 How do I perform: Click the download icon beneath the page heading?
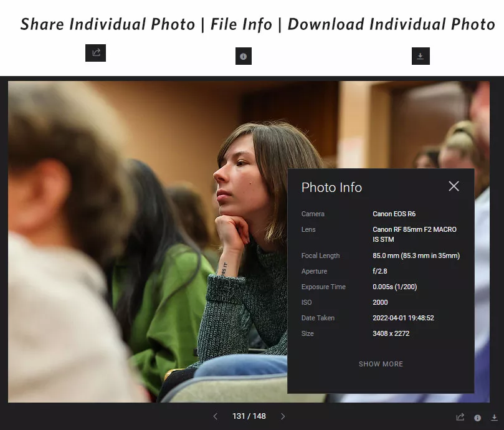421,56
